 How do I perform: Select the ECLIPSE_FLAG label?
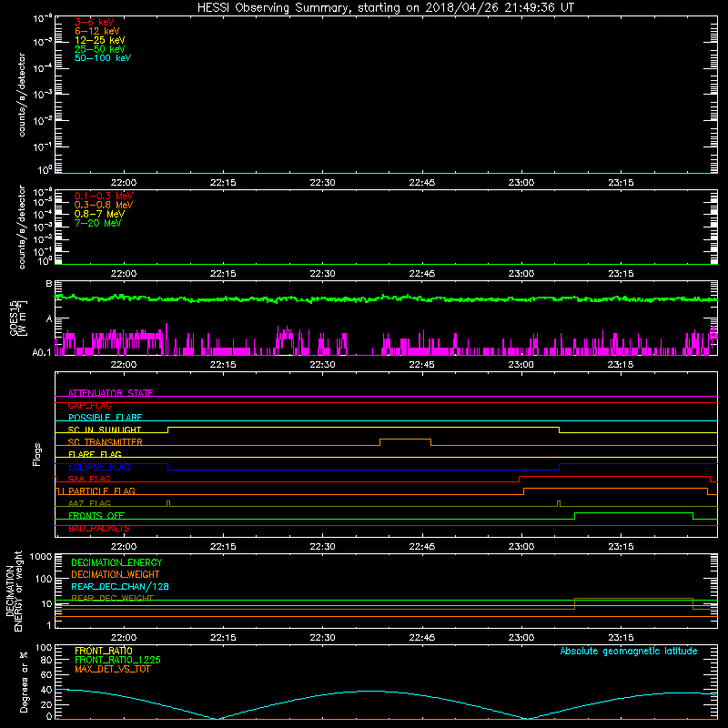tap(99, 467)
